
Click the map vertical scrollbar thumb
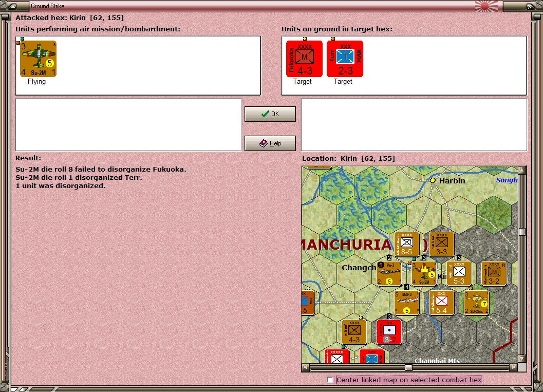coord(522,232)
